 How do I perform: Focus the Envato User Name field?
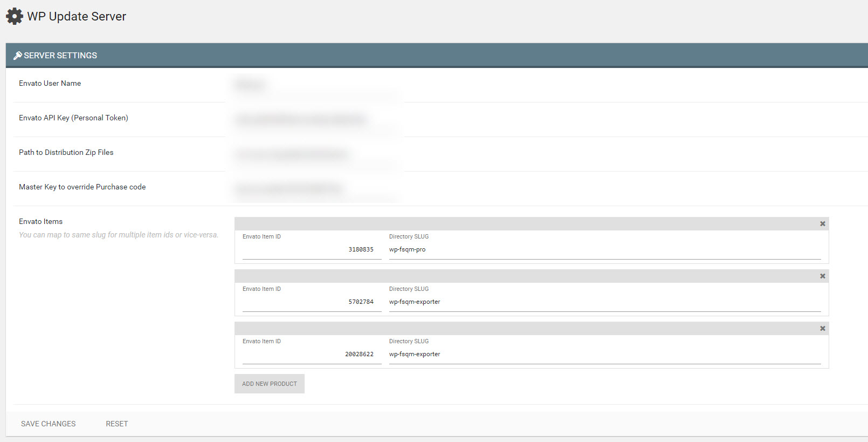pyautogui.click(x=316, y=85)
